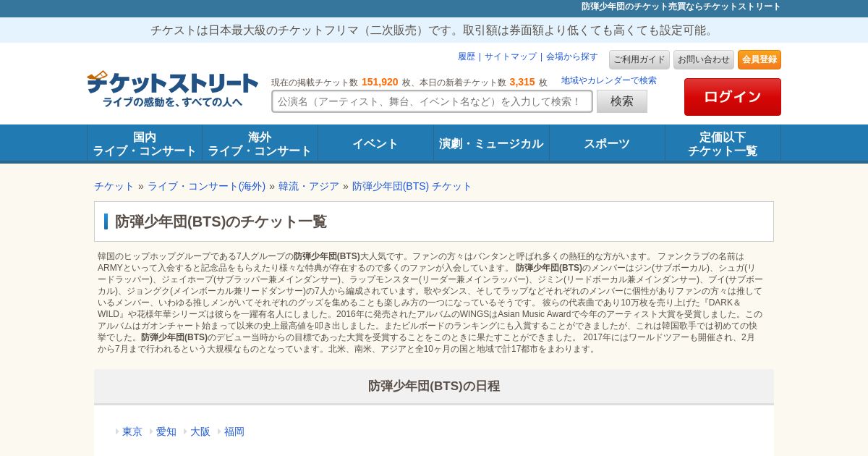Select the 定価以下チケット一覧 nav tab

[723, 143]
